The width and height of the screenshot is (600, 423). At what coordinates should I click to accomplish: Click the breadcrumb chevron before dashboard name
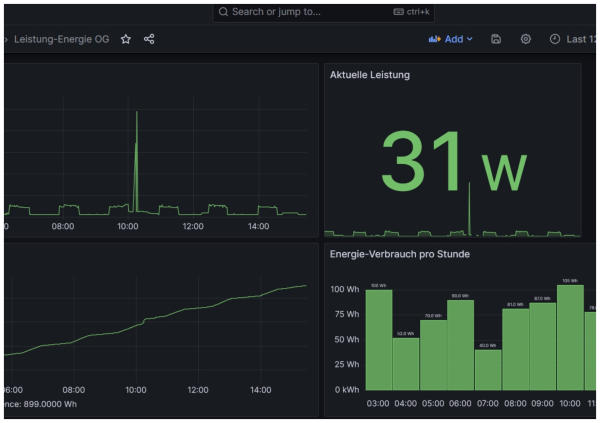tap(5, 39)
